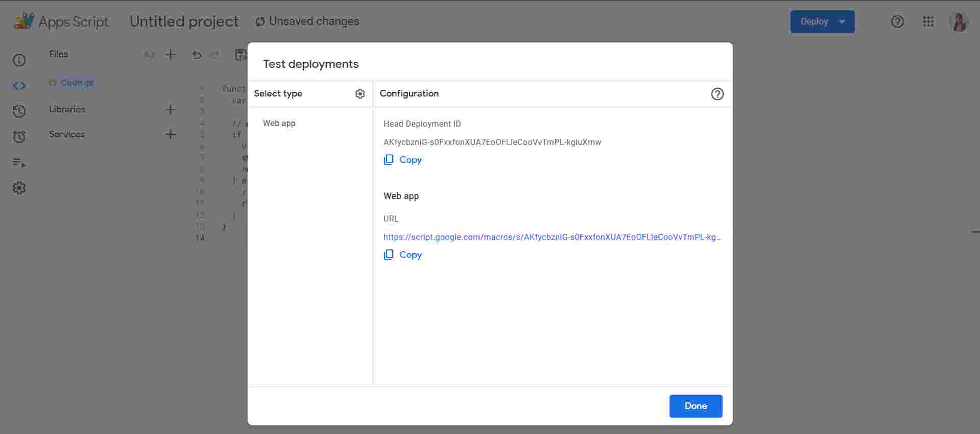Copy the Web app URL
The height and width of the screenshot is (434, 980).
click(x=403, y=255)
